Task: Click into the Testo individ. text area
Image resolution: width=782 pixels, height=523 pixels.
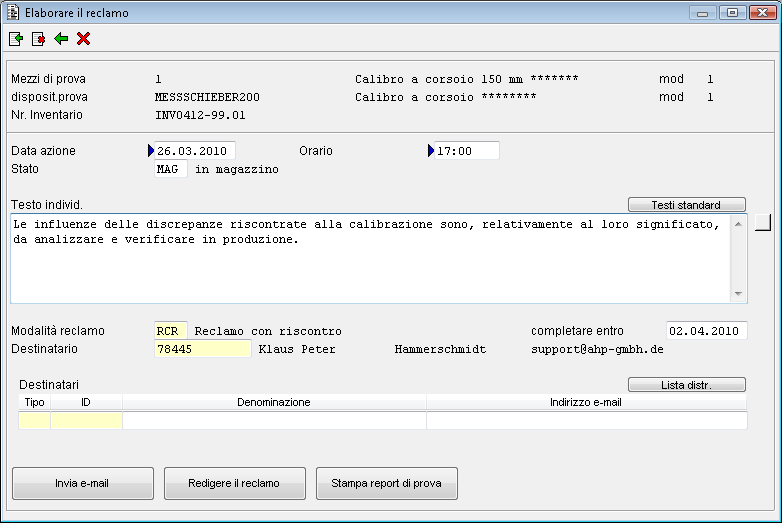Action: tap(371, 258)
